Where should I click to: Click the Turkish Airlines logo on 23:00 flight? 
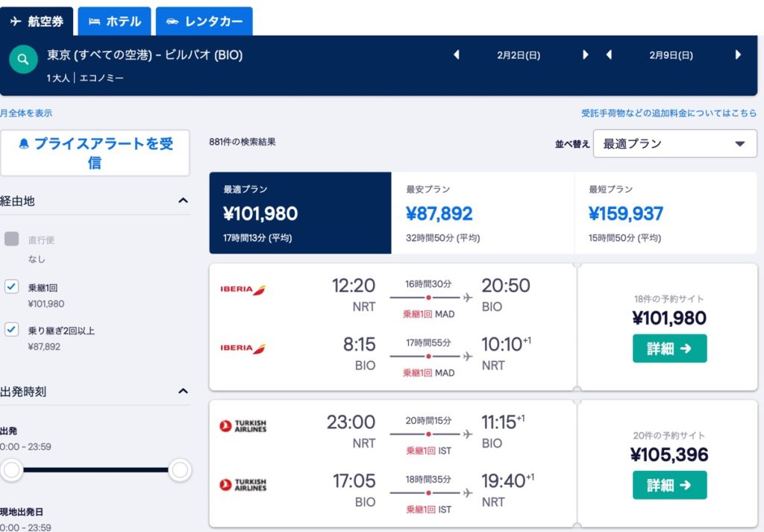243,426
